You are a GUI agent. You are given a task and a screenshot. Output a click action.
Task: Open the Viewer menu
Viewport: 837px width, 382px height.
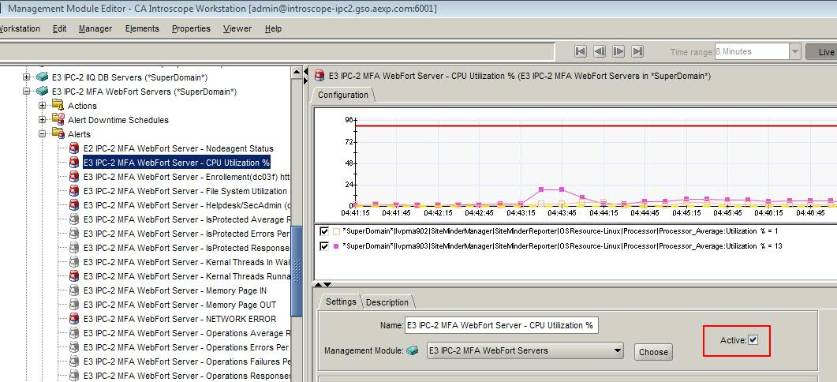(x=237, y=29)
